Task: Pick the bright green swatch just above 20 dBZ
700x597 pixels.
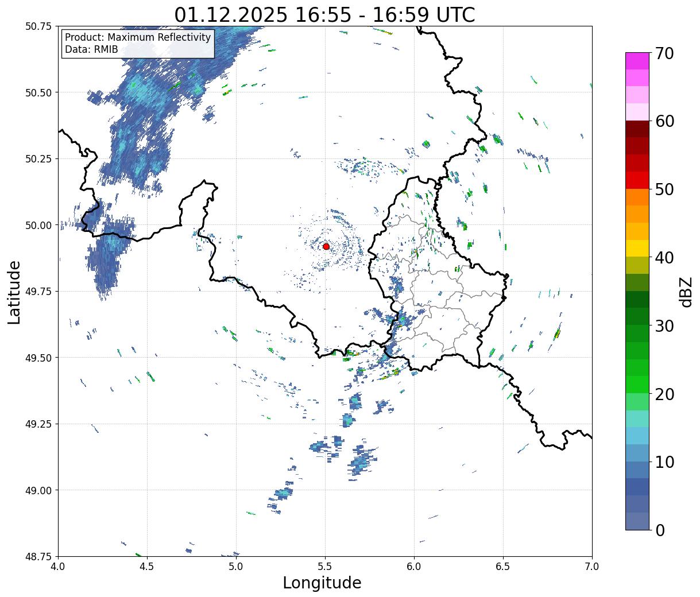Action: [x=637, y=384]
